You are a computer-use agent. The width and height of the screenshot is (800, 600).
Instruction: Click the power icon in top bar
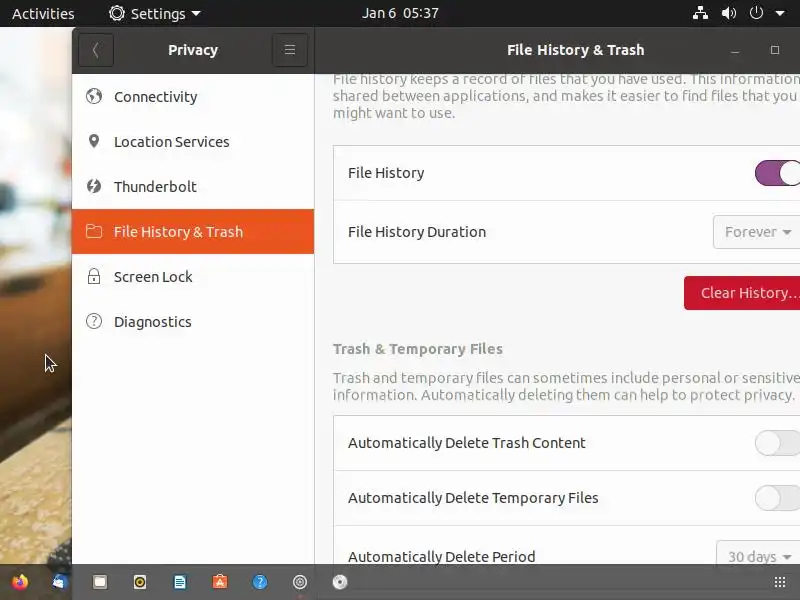pyautogui.click(x=756, y=13)
